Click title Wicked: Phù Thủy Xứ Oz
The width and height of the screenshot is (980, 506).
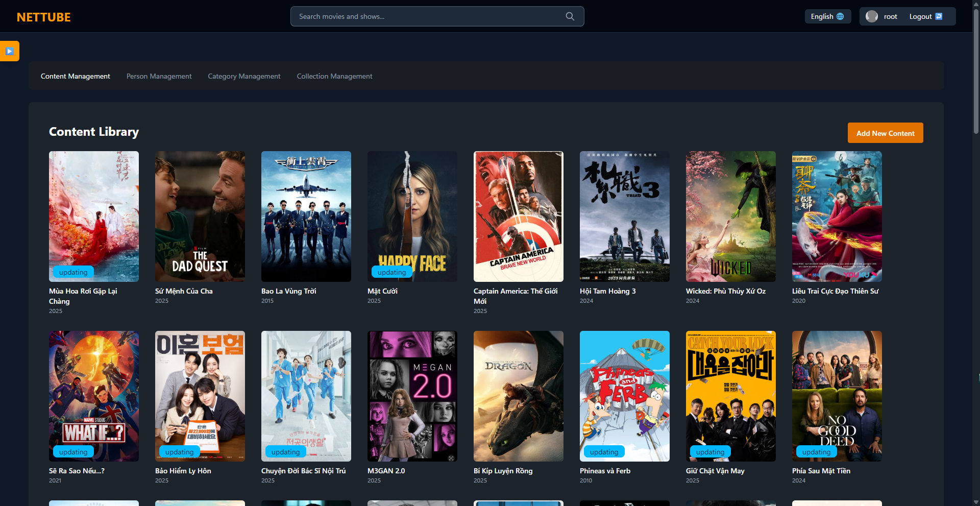point(726,291)
